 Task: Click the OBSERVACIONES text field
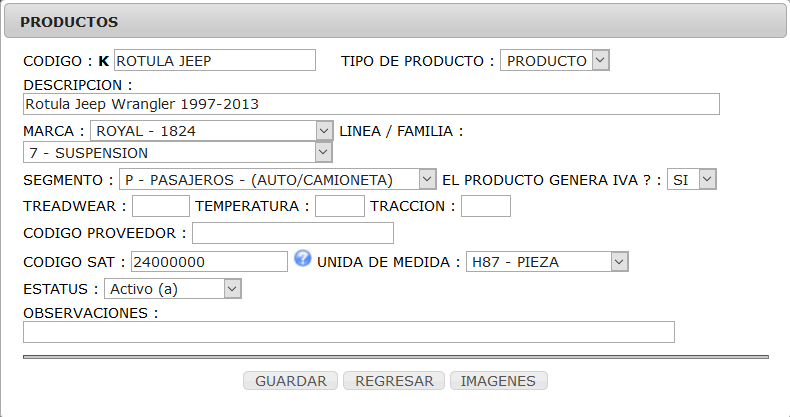(349, 332)
